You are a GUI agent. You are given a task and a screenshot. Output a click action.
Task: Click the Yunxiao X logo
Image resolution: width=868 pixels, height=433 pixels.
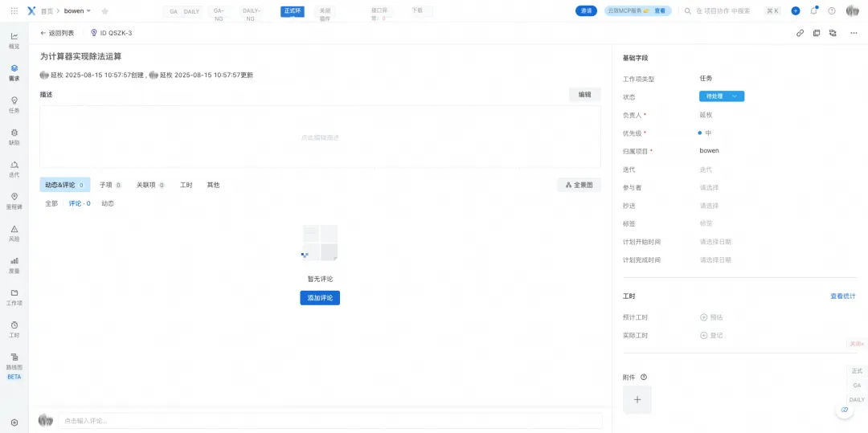click(x=31, y=11)
